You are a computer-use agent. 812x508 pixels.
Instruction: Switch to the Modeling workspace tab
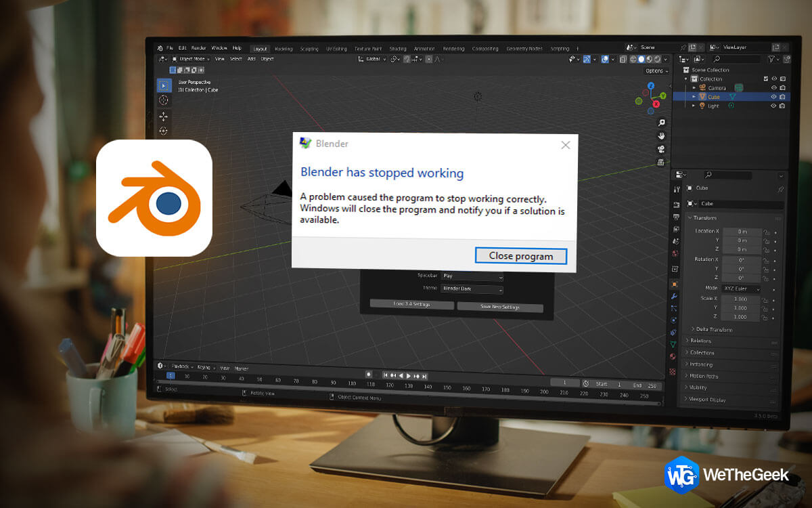tap(284, 49)
